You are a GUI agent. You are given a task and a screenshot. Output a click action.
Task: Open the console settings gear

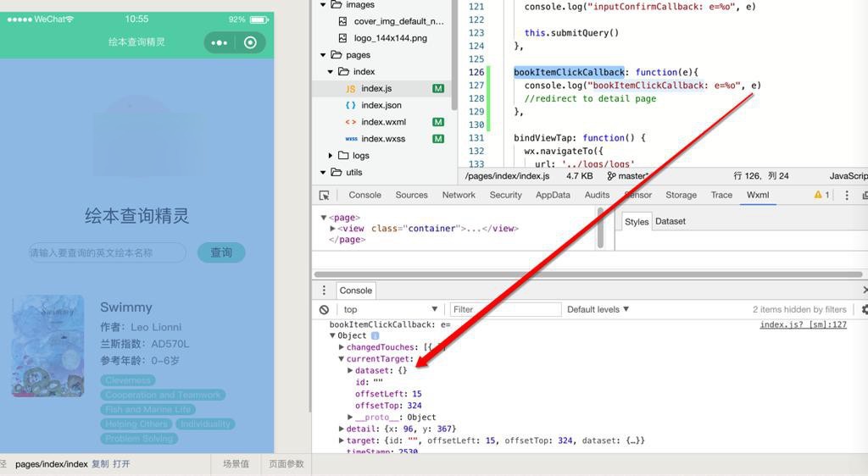coord(864,310)
